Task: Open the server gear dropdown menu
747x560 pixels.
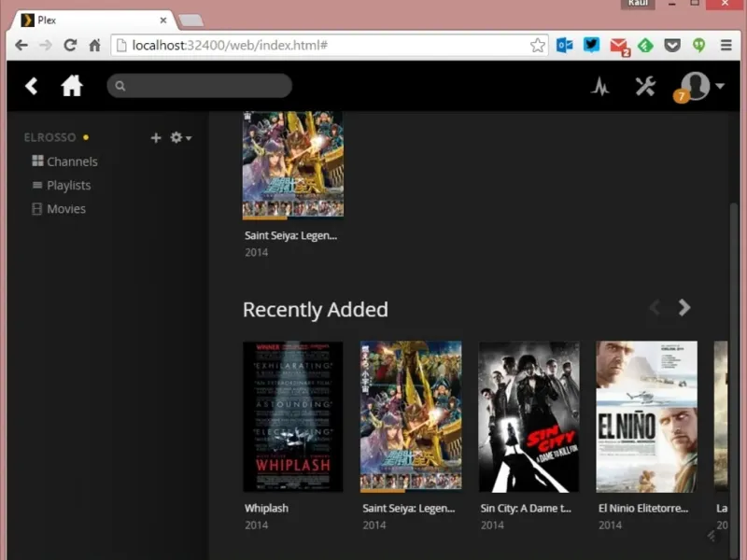Action: [x=180, y=138]
